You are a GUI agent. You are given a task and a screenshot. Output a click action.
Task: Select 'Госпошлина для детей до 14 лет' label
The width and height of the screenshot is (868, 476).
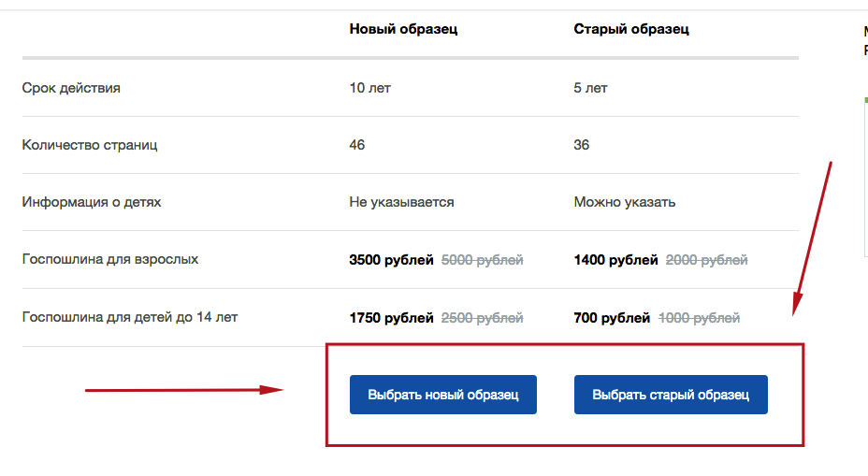point(130,317)
